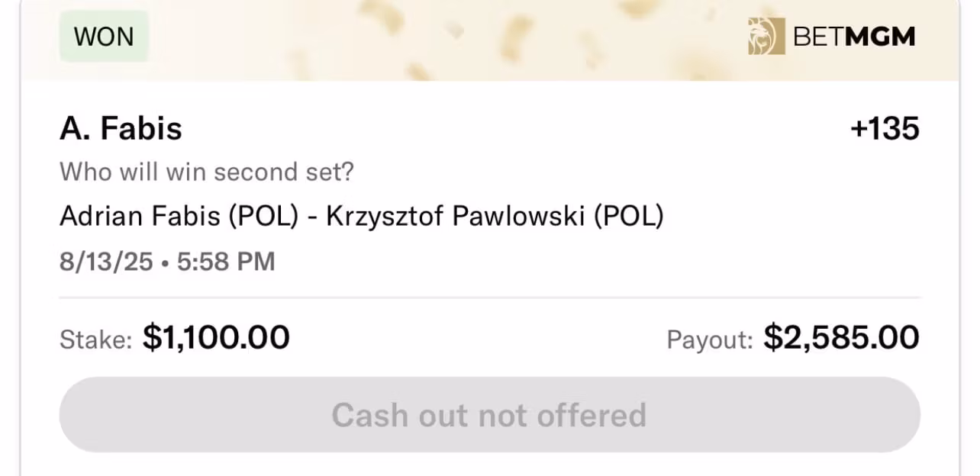Click the confetti header banner
The image size is (980, 476).
click(458, 38)
